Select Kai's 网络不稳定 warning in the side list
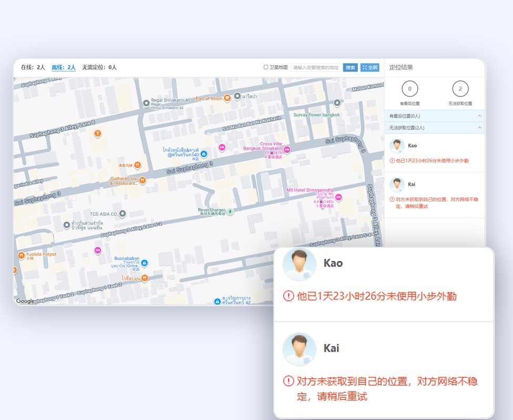513x420 pixels. coord(437,203)
